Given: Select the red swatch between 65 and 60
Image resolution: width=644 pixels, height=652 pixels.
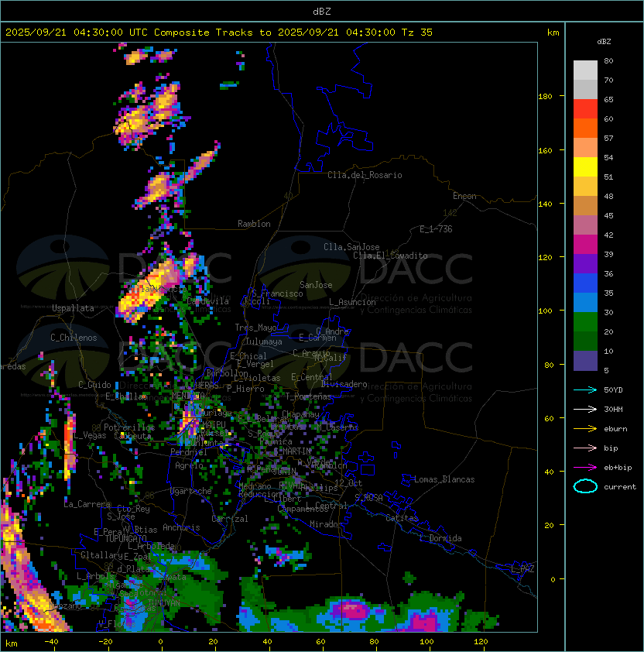Looking at the screenshot, I should click(x=585, y=109).
